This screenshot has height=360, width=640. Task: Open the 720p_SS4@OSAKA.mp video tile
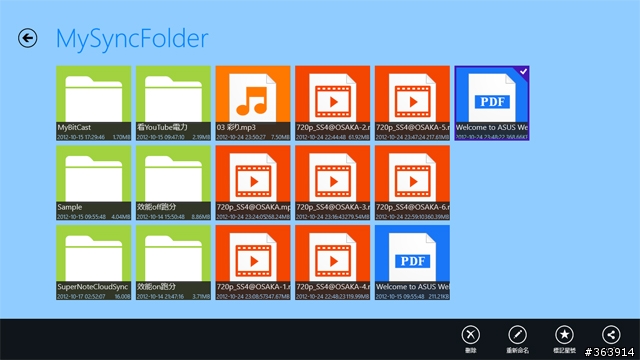click(x=253, y=183)
